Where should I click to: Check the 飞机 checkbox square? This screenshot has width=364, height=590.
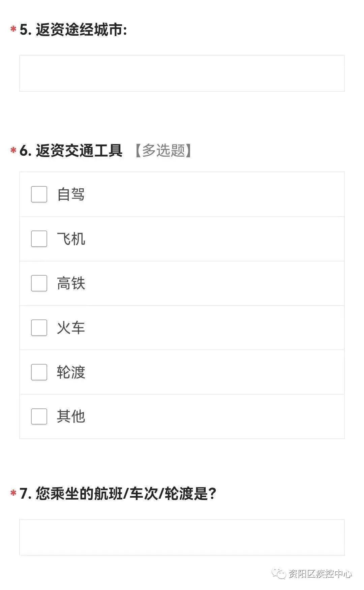pyautogui.click(x=39, y=239)
